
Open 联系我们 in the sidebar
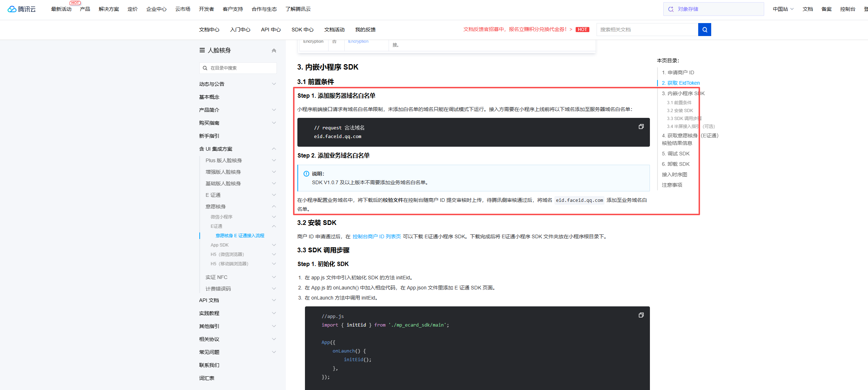click(209, 365)
